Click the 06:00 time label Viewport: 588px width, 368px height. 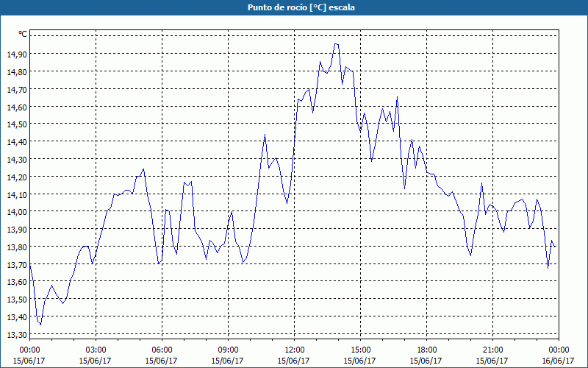pos(162,350)
